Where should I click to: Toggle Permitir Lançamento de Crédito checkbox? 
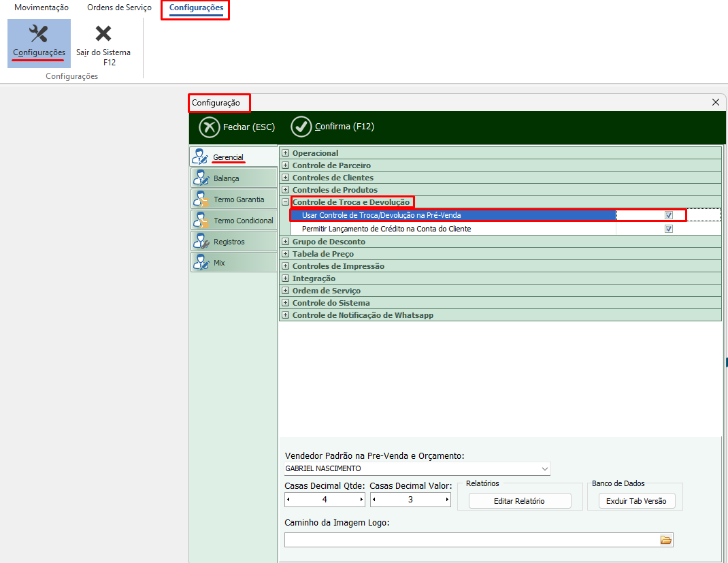point(669,229)
